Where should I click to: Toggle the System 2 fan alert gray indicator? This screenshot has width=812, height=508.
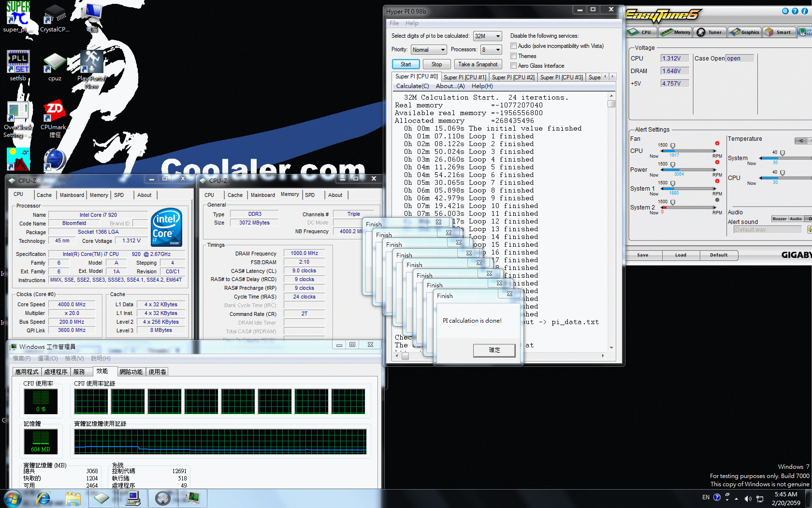(717, 200)
